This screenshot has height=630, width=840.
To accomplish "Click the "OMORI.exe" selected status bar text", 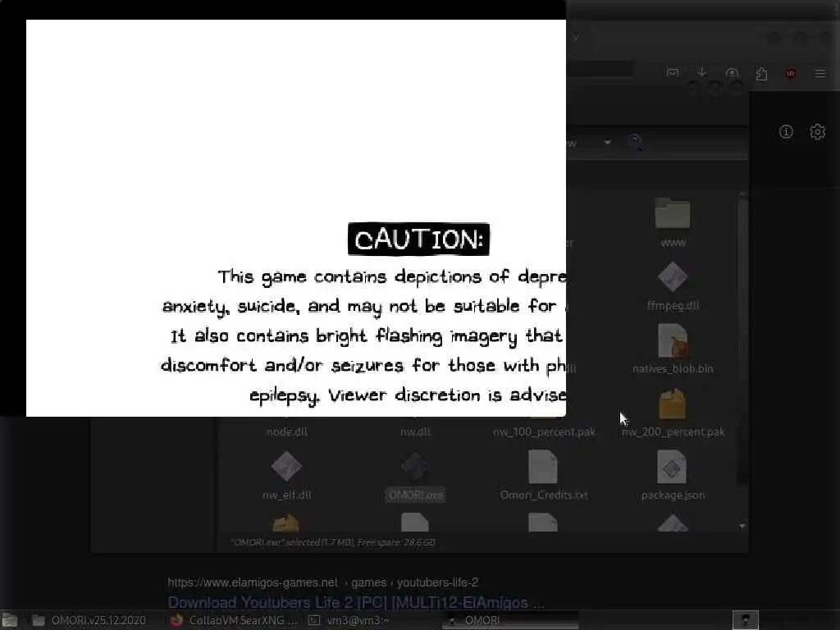I will [333, 542].
